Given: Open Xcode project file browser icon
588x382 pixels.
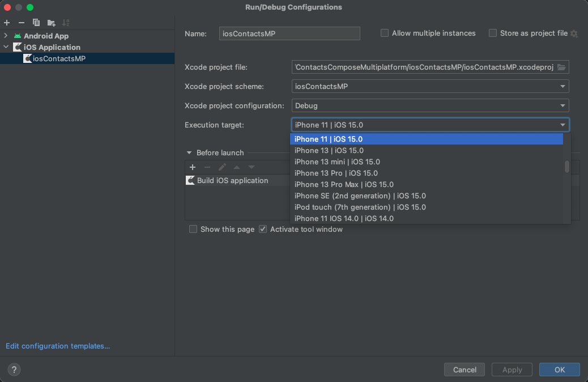Looking at the screenshot, I should click(561, 66).
